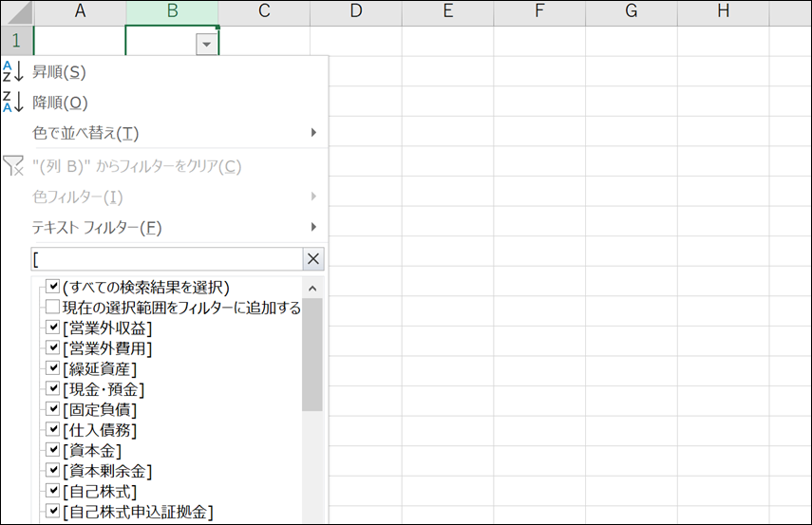812x525 pixels.
Task: Clear the filter search box with X
Action: pyautogui.click(x=313, y=259)
